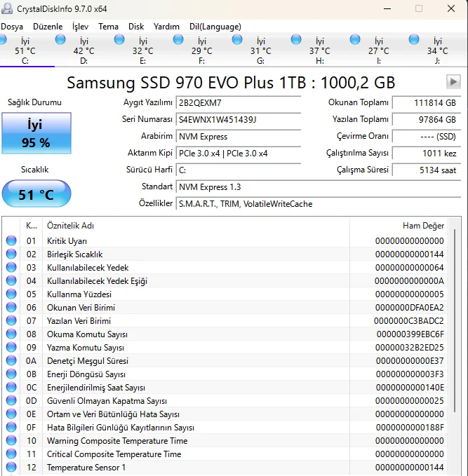Click the blue status orb for F: drive
Screen dimensions: 468x476
178,39
